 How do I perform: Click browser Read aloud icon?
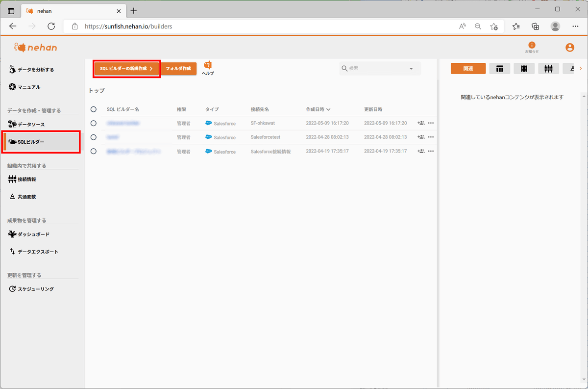point(463,26)
